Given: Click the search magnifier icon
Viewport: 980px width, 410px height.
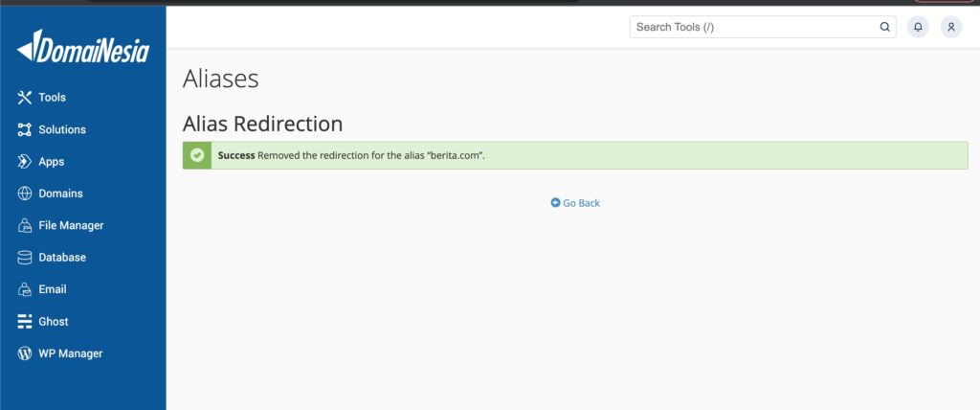Looking at the screenshot, I should 885,27.
